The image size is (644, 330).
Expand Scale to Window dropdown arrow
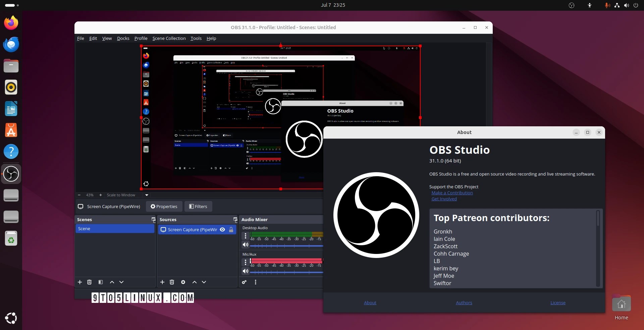[x=147, y=195]
